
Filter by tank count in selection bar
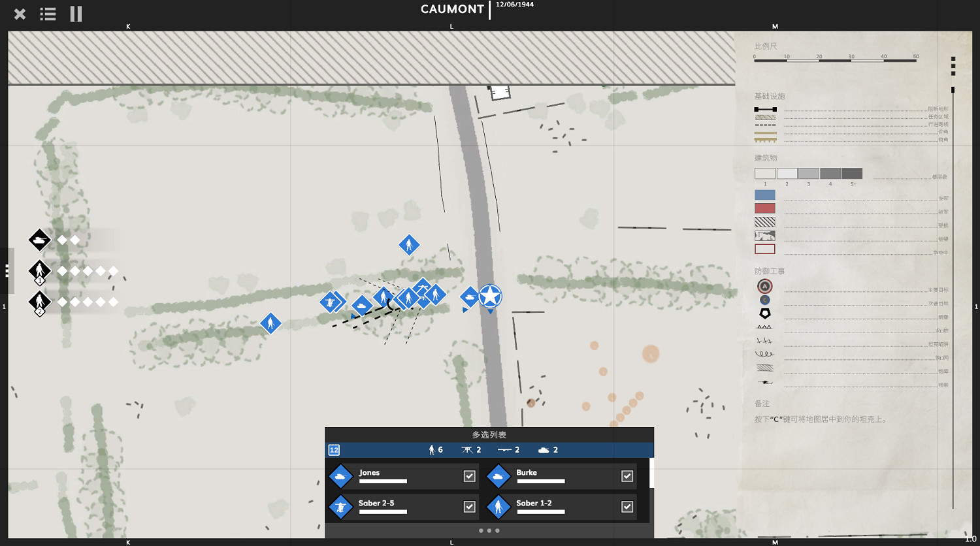[x=547, y=450]
